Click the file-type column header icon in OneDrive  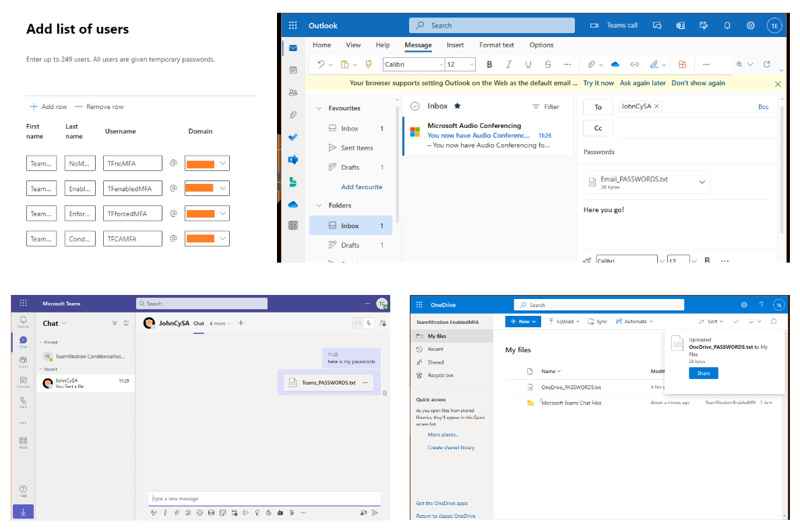coord(530,372)
